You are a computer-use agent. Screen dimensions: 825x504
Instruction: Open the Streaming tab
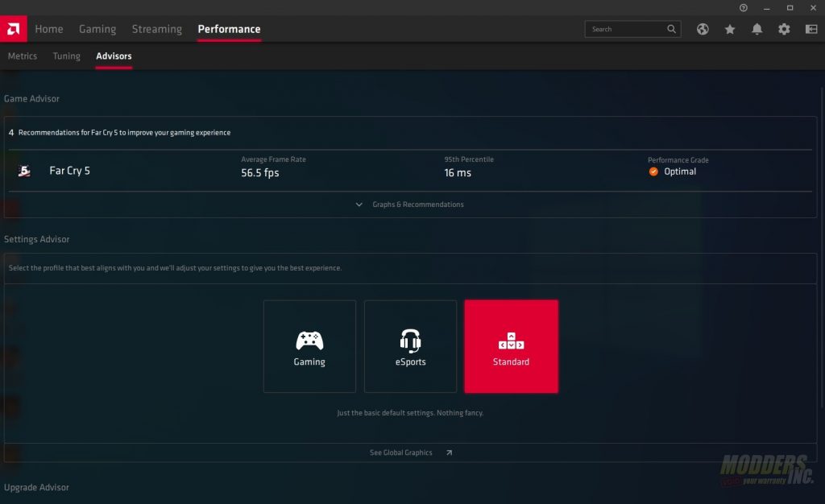tap(157, 29)
